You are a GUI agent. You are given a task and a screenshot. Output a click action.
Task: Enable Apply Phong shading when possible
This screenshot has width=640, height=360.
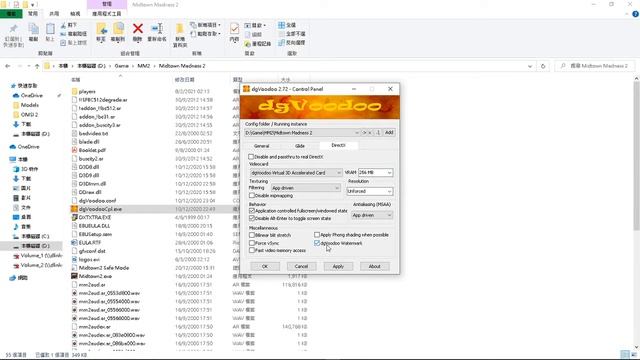[317, 235]
